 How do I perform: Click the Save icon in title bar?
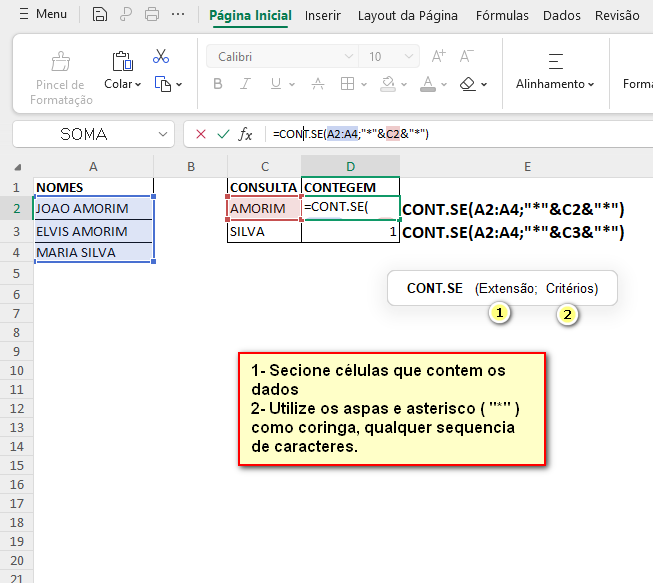[x=99, y=15]
